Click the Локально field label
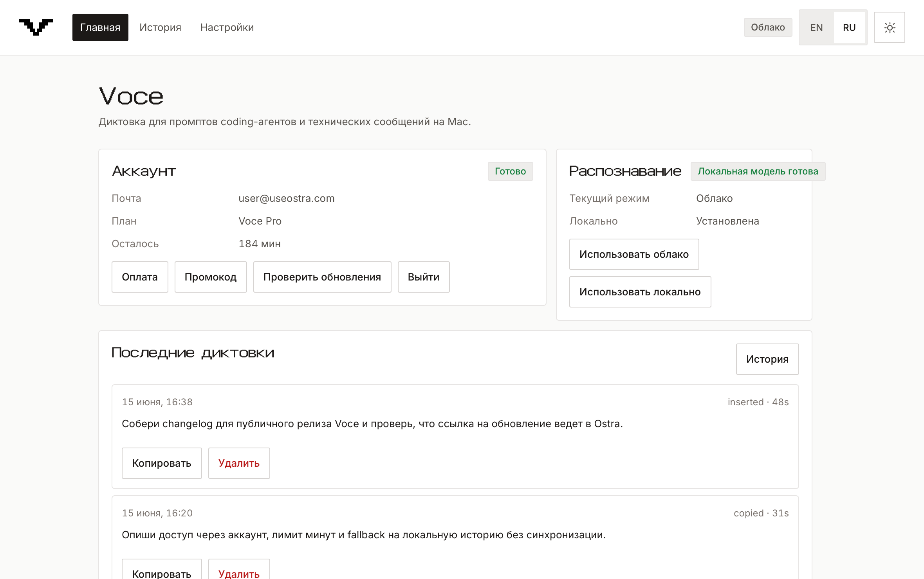The width and height of the screenshot is (924, 579). point(594,221)
